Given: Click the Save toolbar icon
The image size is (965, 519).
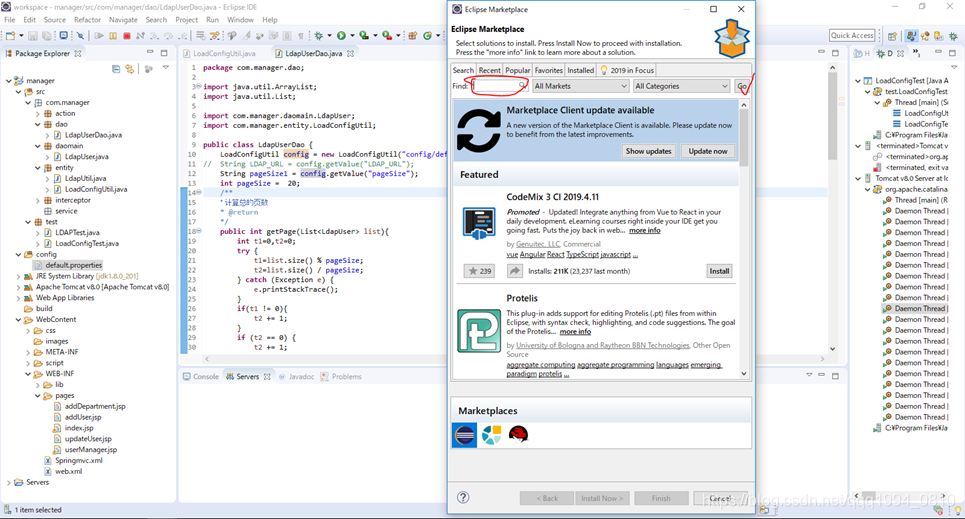Looking at the screenshot, I should click(33, 36).
